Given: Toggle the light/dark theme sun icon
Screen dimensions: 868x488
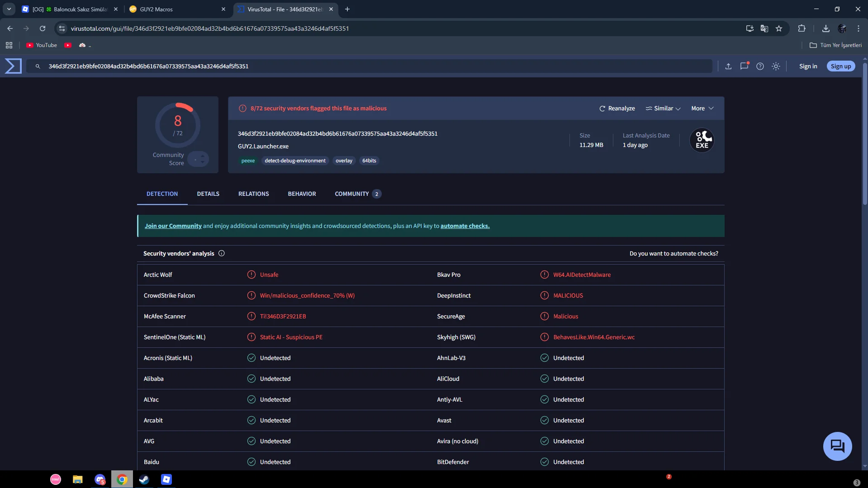Looking at the screenshot, I should (776, 66).
